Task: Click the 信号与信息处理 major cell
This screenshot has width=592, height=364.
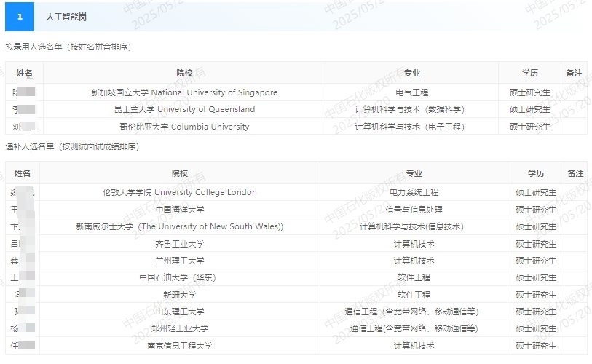Action: tap(414, 210)
